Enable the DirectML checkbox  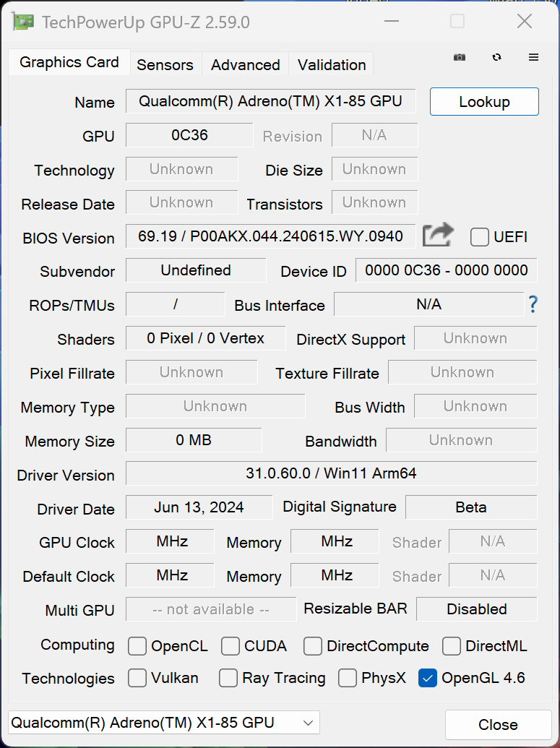[x=452, y=646]
